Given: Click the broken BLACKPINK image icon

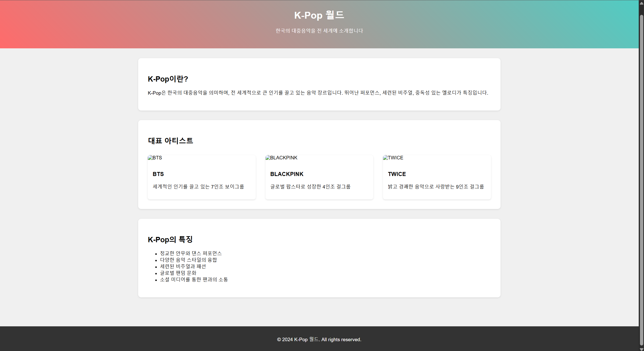Looking at the screenshot, I should (268, 158).
